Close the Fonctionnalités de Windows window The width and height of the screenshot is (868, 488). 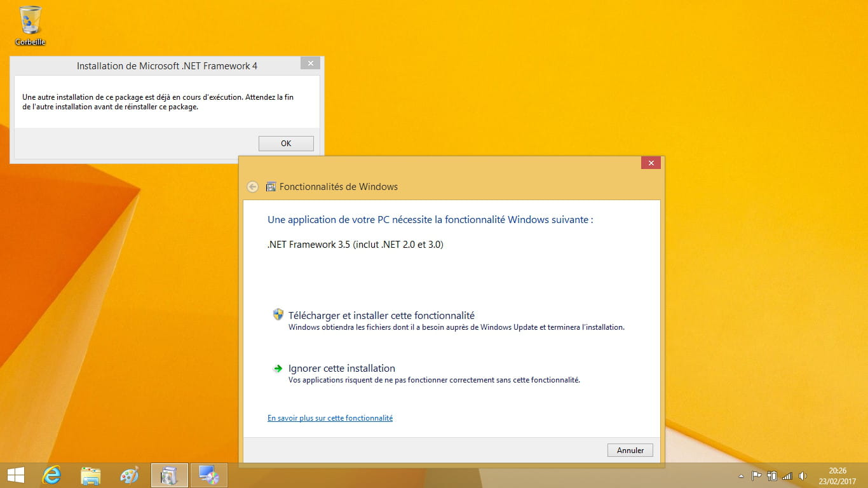651,163
